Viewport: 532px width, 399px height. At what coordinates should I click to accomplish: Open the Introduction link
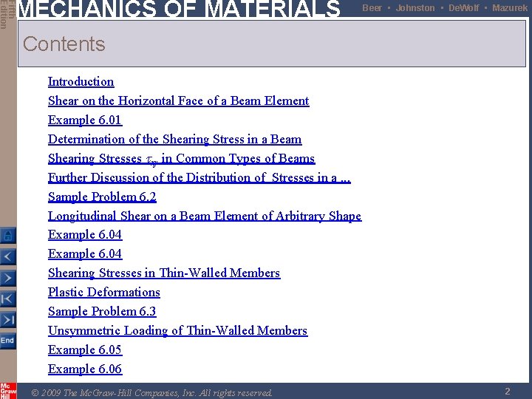81,82
